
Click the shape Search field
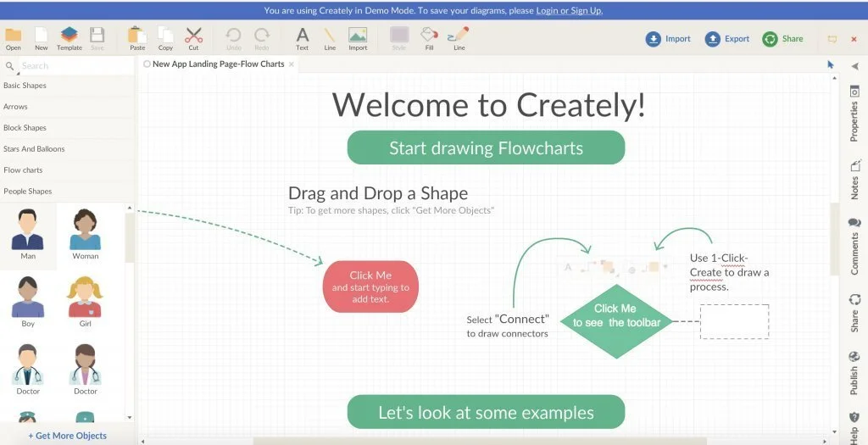click(75, 66)
